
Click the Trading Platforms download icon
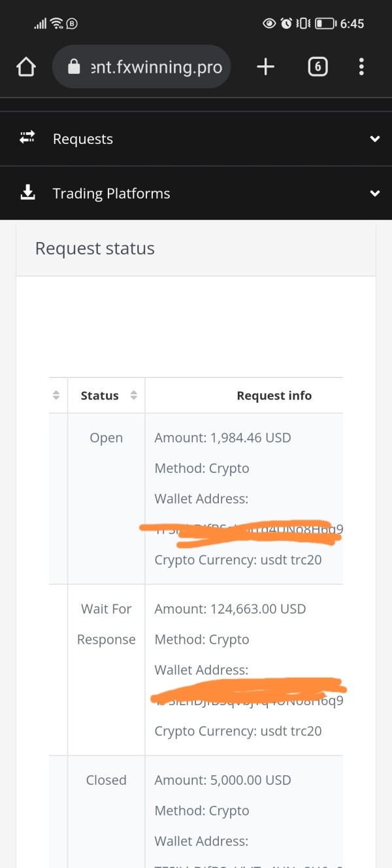[27, 192]
